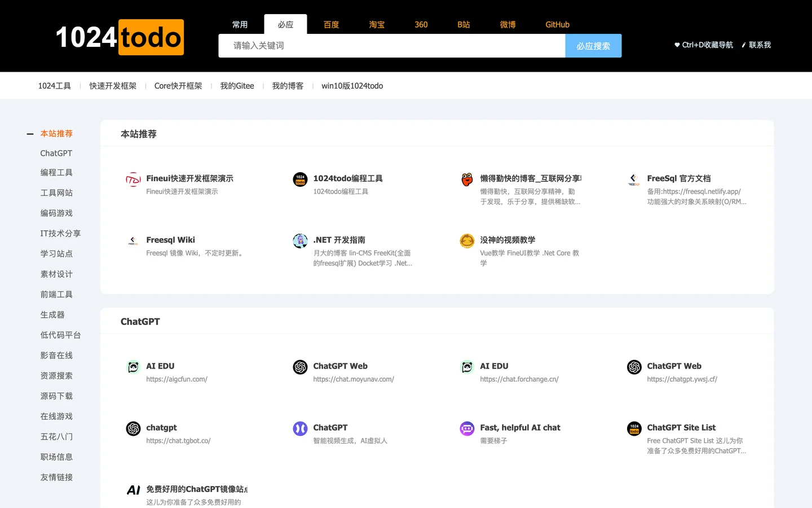
Task: Switch to the 百度 search tab
Action: (331, 24)
